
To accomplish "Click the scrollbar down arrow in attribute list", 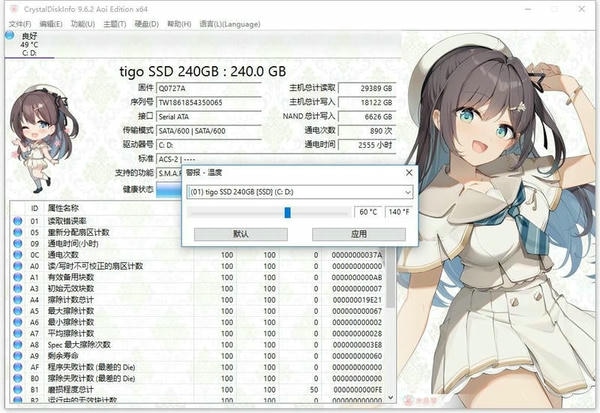I will pyautogui.click(x=390, y=398).
